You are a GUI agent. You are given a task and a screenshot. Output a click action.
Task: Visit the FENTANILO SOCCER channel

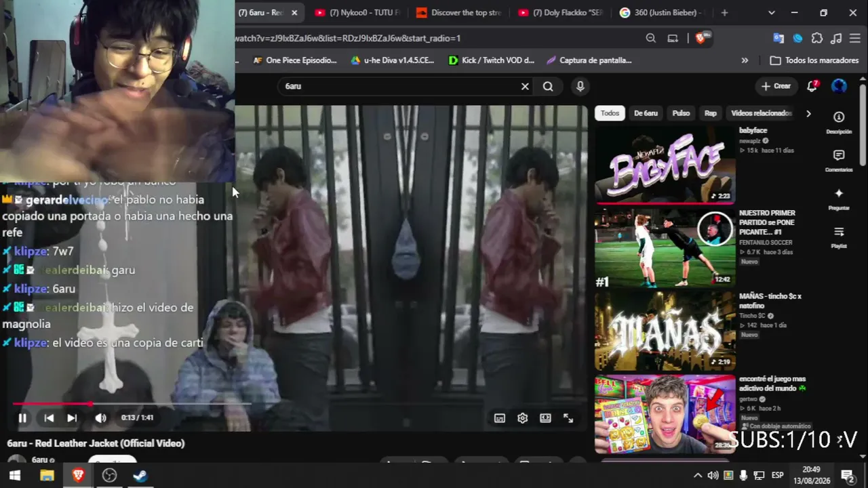(x=766, y=242)
